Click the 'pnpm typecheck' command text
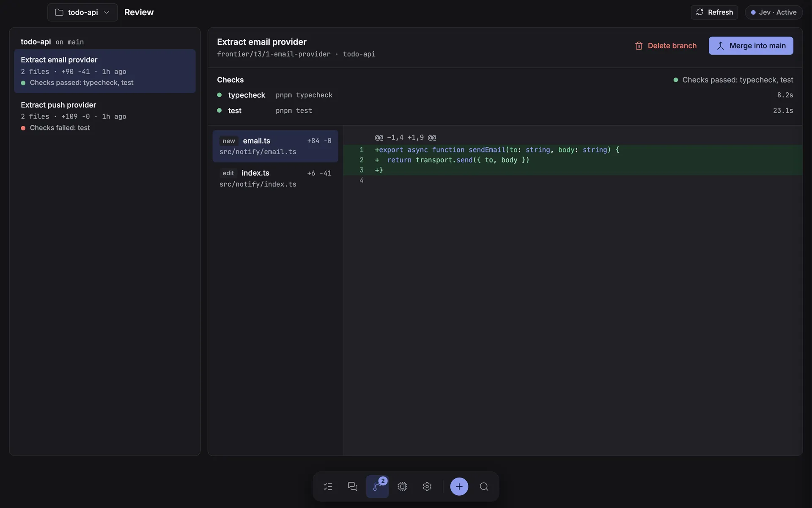This screenshot has height=508, width=812. point(304,95)
